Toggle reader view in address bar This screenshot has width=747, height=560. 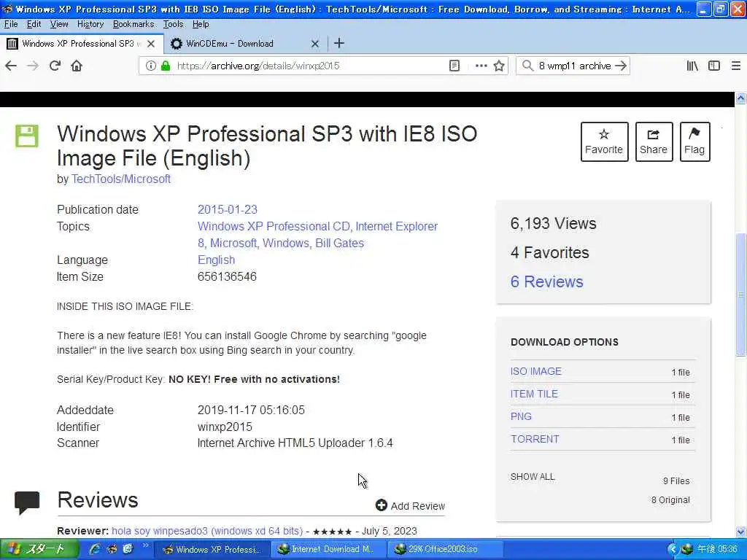coord(454,66)
